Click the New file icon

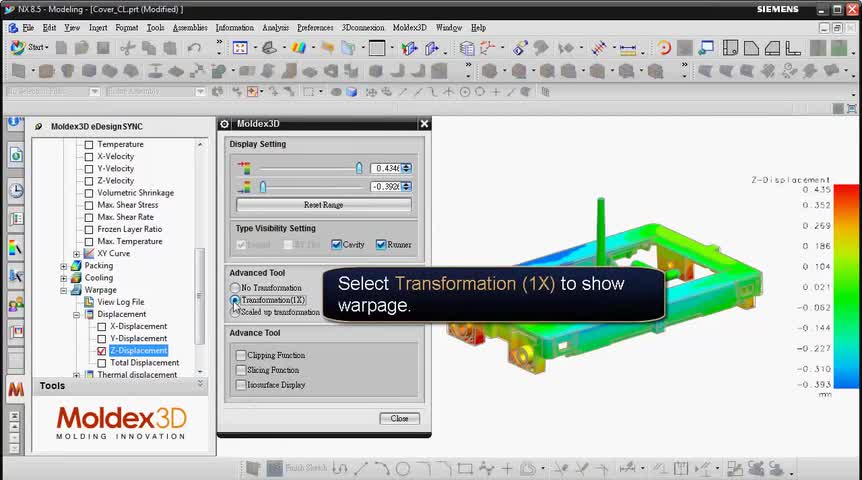62,48
